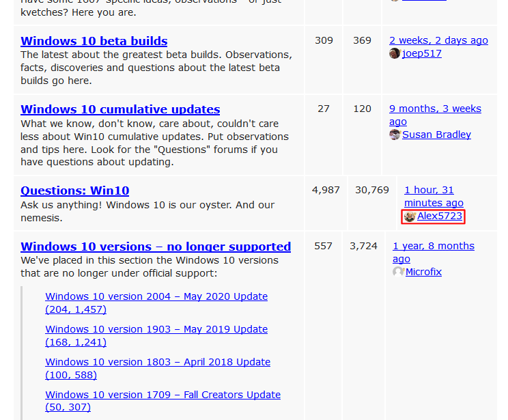
Task: Click post count 30,769 for Questions: Win10
Action: (372, 190)
